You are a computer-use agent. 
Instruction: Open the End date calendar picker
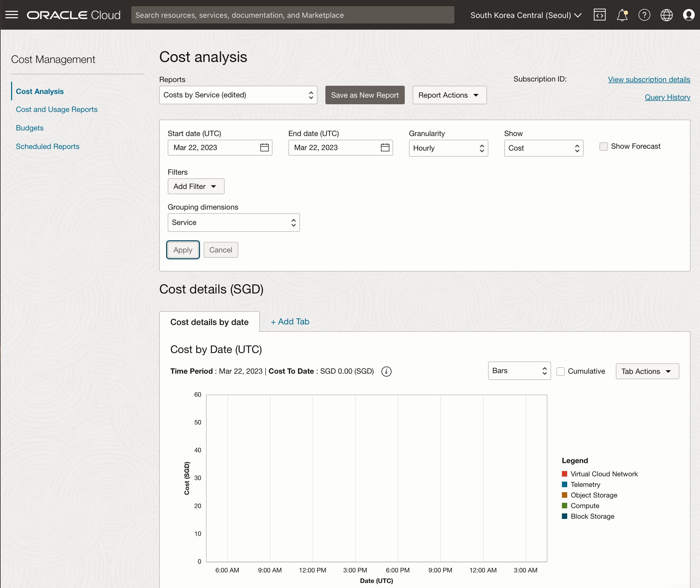click(x=385, y=147)
